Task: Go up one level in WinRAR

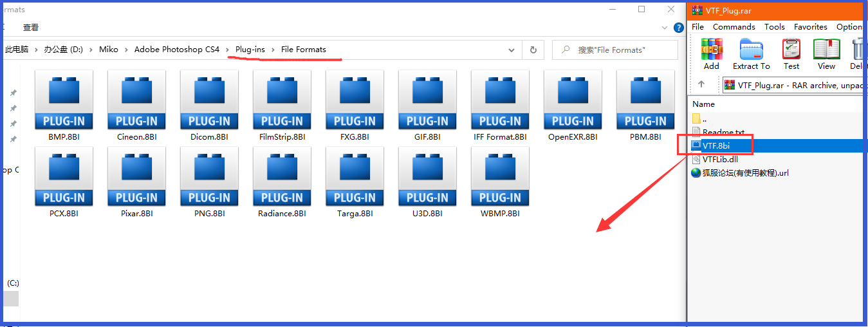Action: pos(701,84)
